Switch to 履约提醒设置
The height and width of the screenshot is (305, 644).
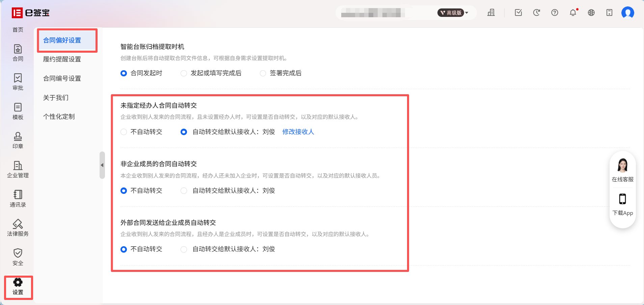coord(62,59)
